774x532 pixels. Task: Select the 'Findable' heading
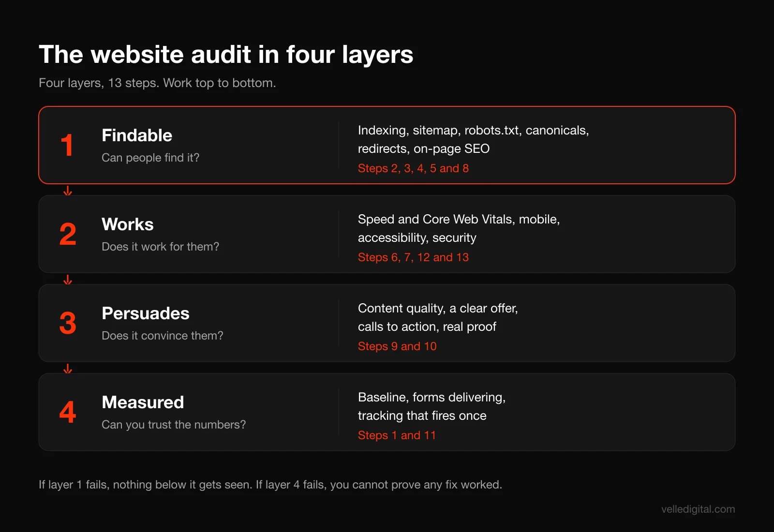pyautogui.click(x=137, y=135)
